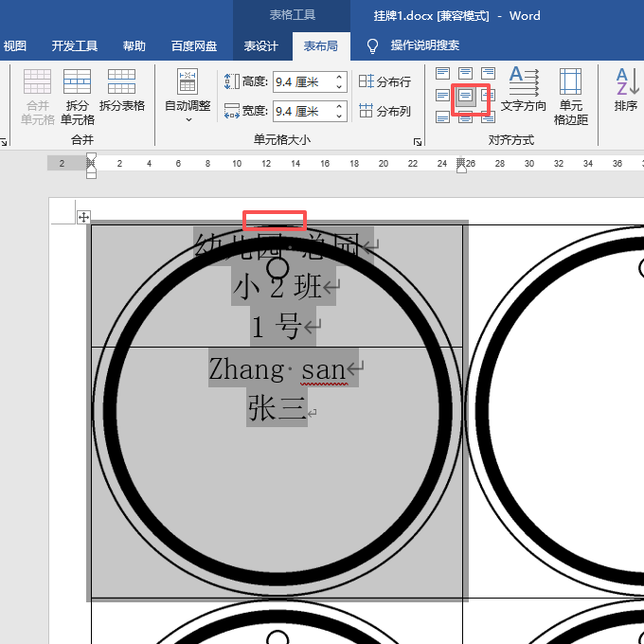Click the Distribute Columns (分布列) icon
The image size is (644, 644).
pyautogui.click(x=366, y=111)
